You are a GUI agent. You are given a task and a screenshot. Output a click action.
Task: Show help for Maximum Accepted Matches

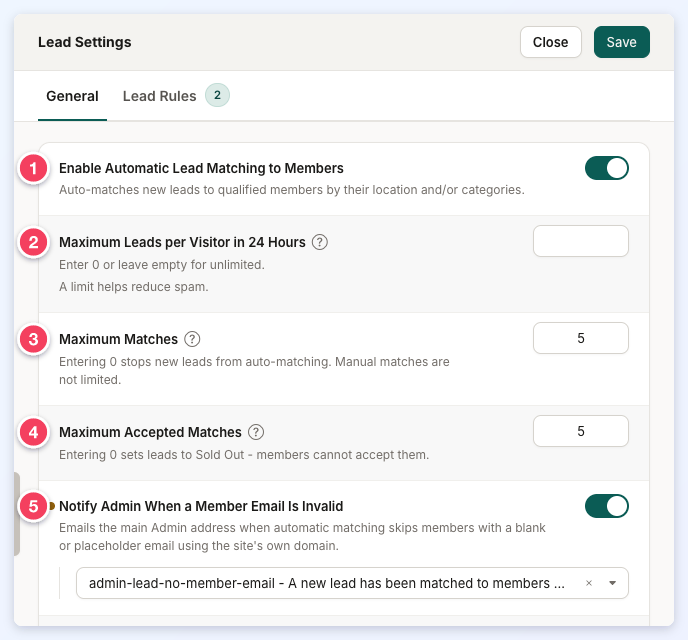tap(256, 432)
